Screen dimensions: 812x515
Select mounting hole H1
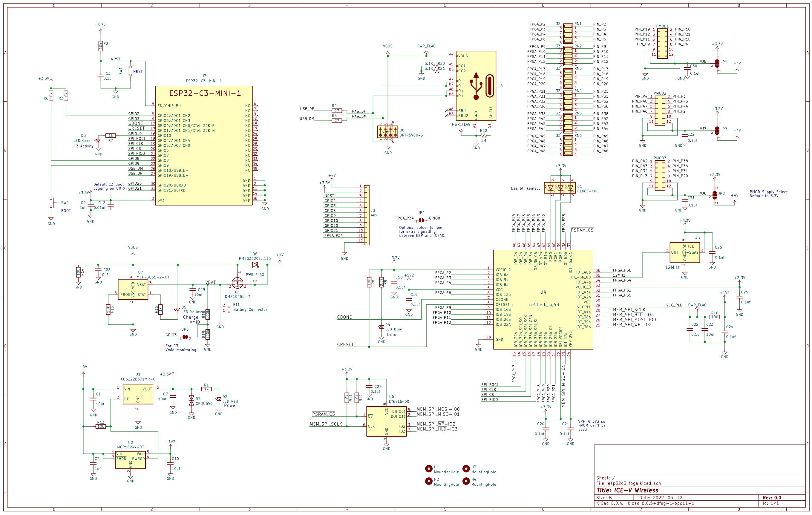point(429,468)
